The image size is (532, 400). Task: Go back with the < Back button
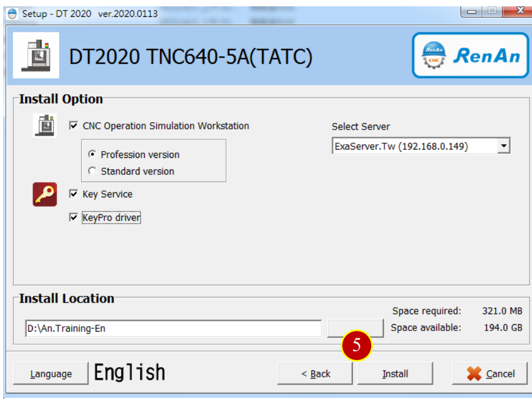pyautogui.click(x=315, y=374)
